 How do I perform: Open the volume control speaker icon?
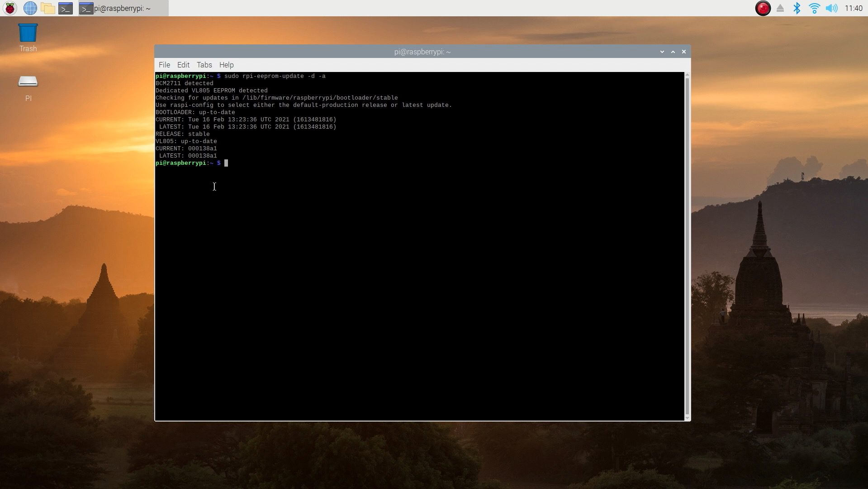point(831,8)
